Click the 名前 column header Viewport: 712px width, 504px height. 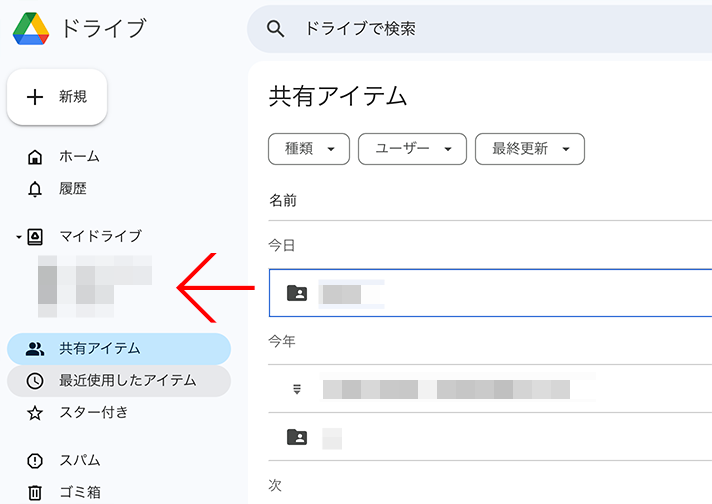(283, 200)
